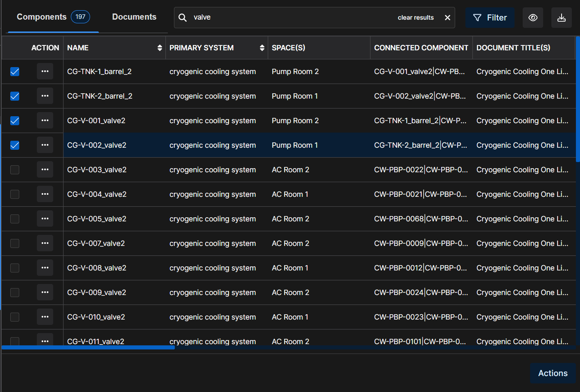This screenshot has width=580, height=392.
Task: Toggle visibility with the eye icon button
Action: (533, 18)
